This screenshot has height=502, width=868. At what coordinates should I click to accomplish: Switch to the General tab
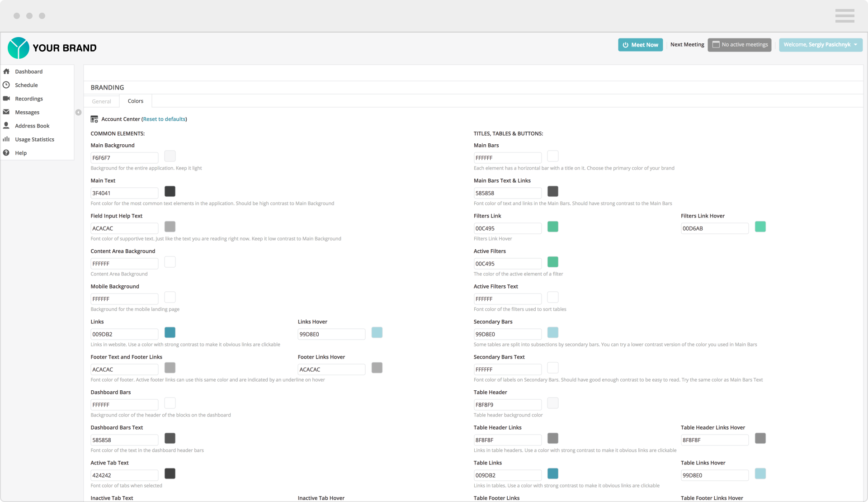(x=101, y=101)
